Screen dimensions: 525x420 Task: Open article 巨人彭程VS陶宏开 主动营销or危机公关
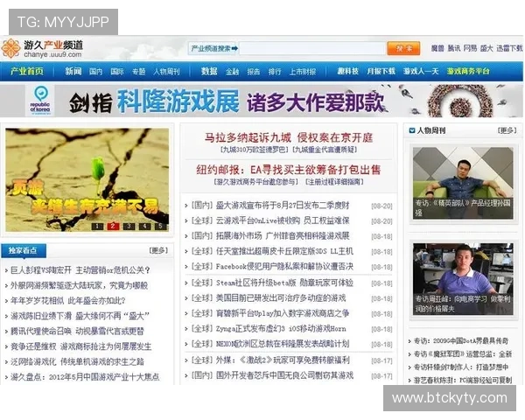click(80, 270)
